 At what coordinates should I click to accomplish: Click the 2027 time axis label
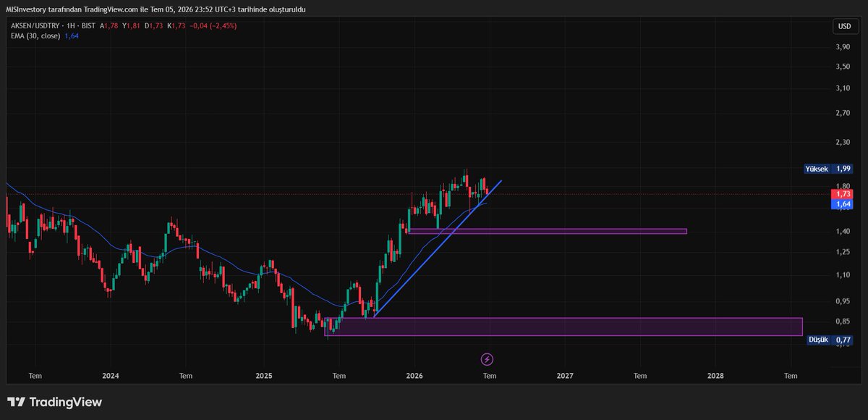[x=566, y=376]
